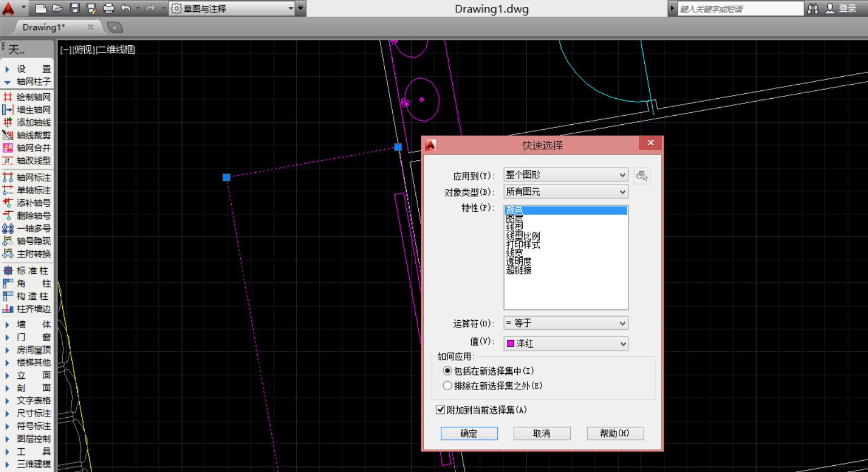Uncheck 附加到当前选择集 checkbox

click(x=441, y=410)
